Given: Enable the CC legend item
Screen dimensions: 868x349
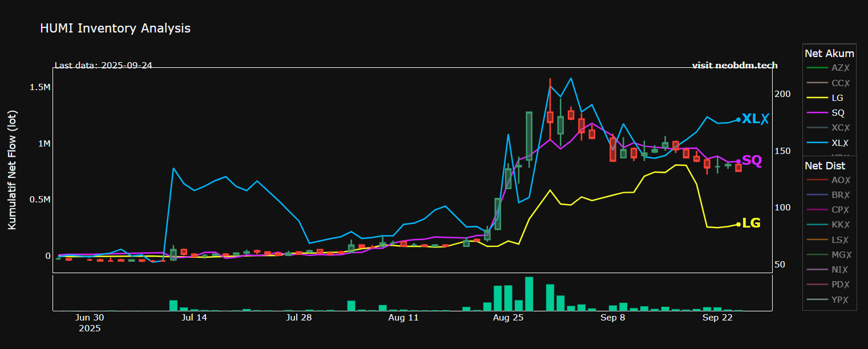Looking at the screenshot, I should click(x=840, y=83).
